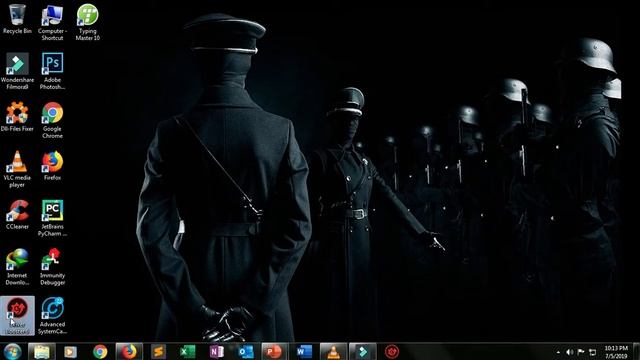Open the taskbar clock showing 10:13 PM
The width and height of the screenshot is (640, 360).
click(616, 352)
